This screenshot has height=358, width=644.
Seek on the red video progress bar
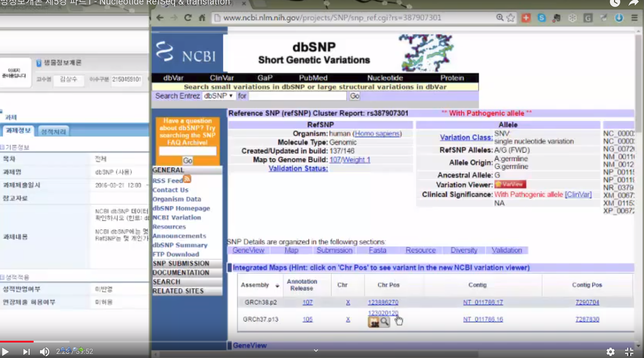point(17,341)
